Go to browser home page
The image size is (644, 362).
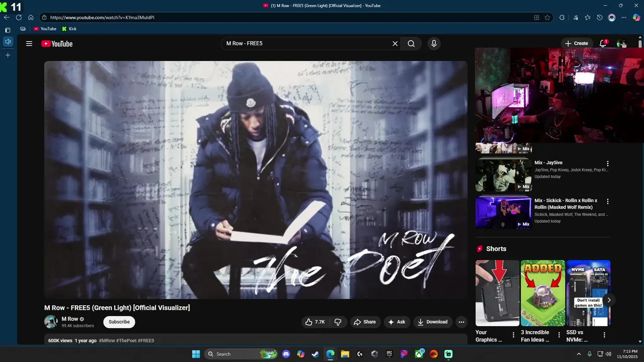(x=31, y=17)
